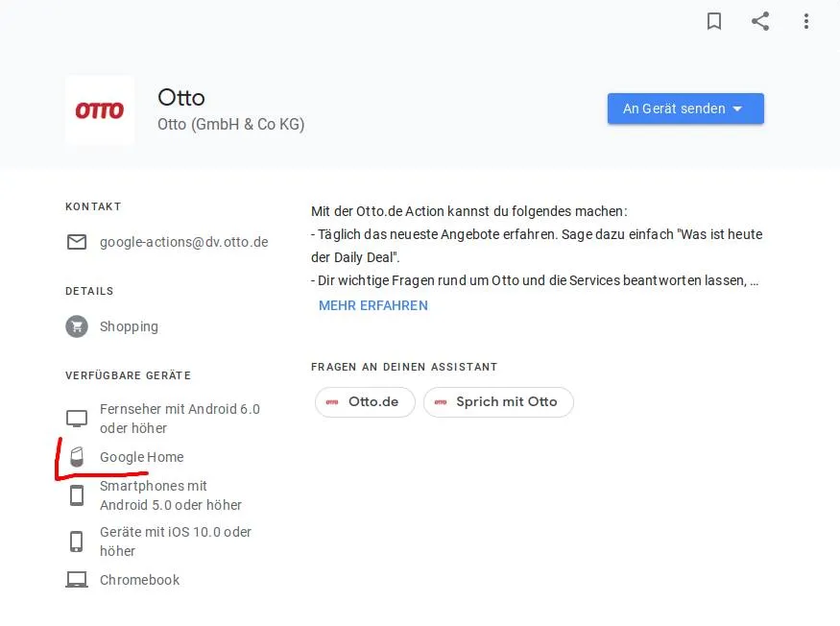
Task: Click the TV icon for Android 6.0
Action: 77,419
